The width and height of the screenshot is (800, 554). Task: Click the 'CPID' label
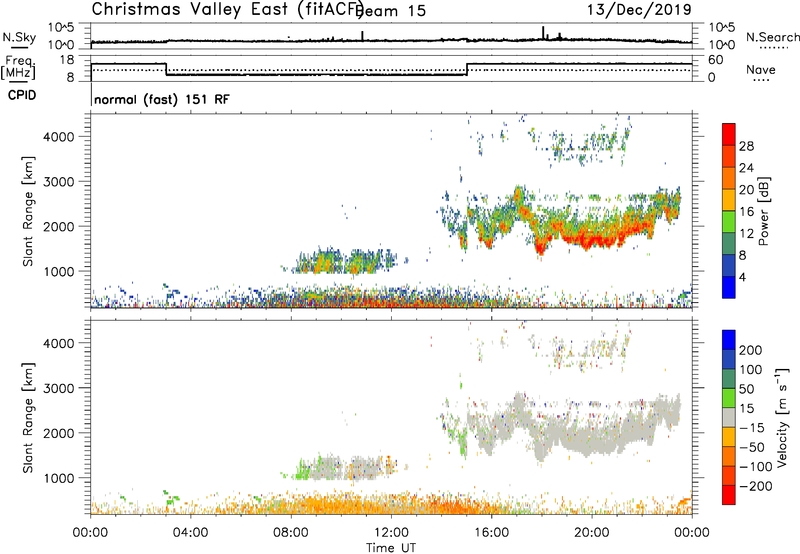click(22, 95)
